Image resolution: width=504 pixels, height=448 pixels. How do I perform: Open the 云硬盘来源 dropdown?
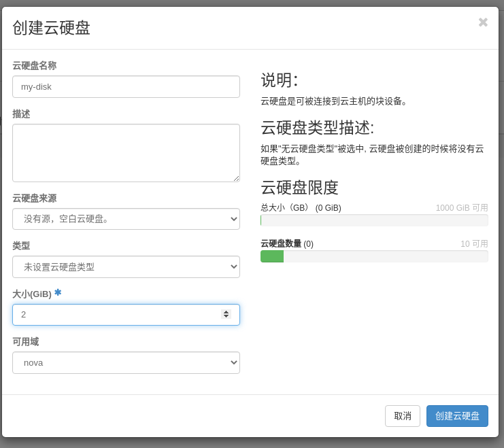point(126,219)
